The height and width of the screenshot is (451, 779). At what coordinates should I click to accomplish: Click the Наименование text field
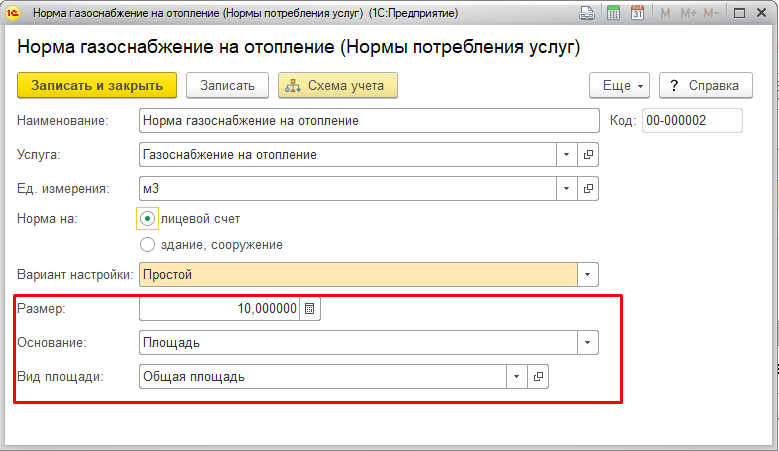(x=369, y=121)
